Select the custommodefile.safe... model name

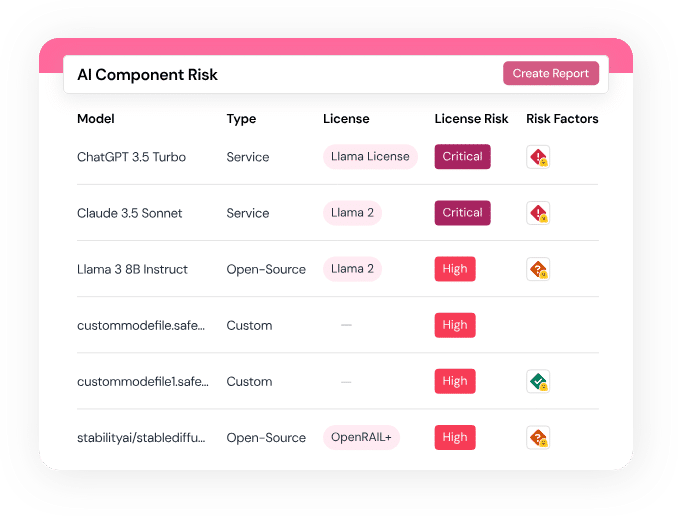(x=141, y=325)
